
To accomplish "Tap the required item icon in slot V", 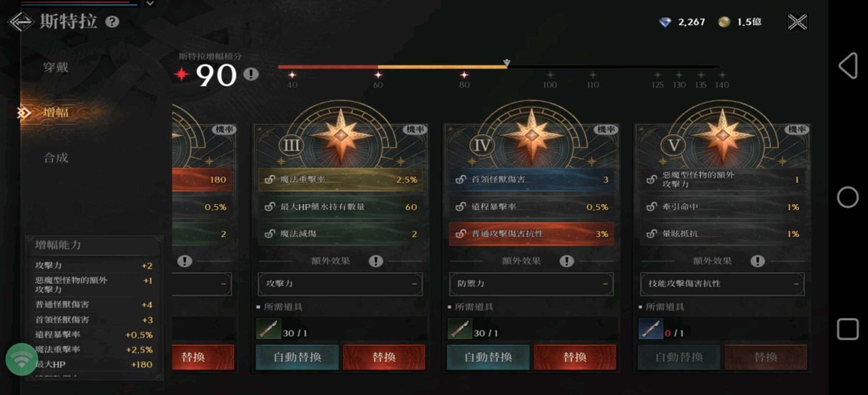I will tap(651, 329).
